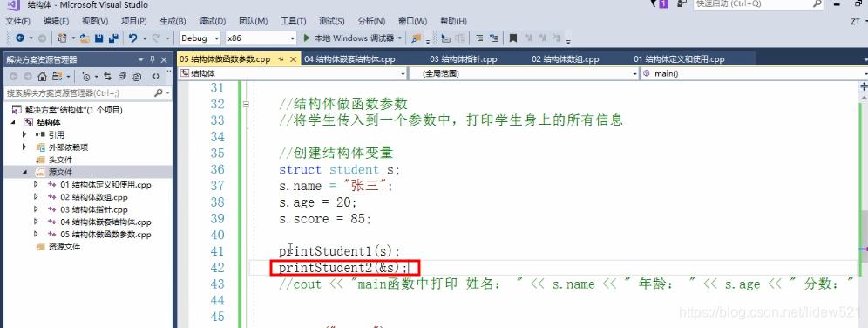This screenshot has width=868, height=328.
Task: Click the View Code angle brackets icon
Action: point(156,77)
